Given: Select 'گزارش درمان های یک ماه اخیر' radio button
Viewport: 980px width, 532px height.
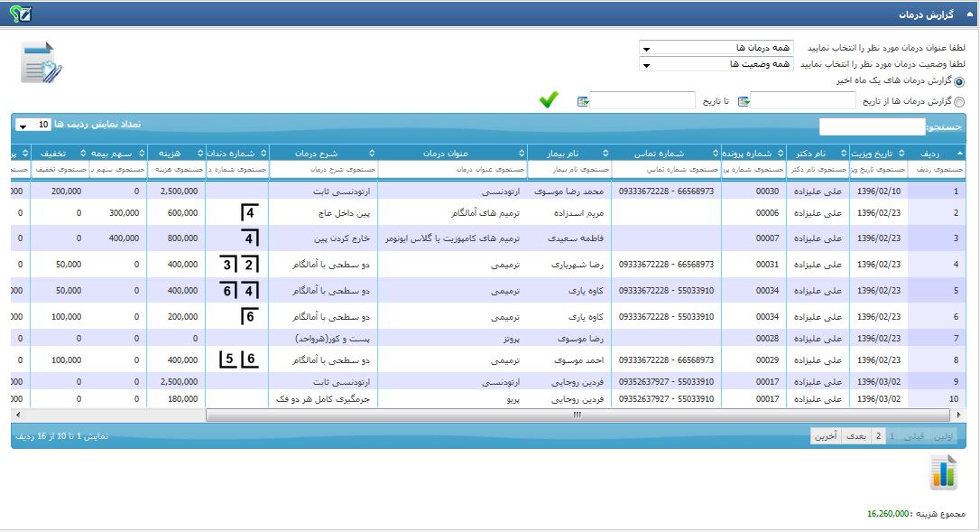Looking at the screenshot, I should click(x=958, y=81).
